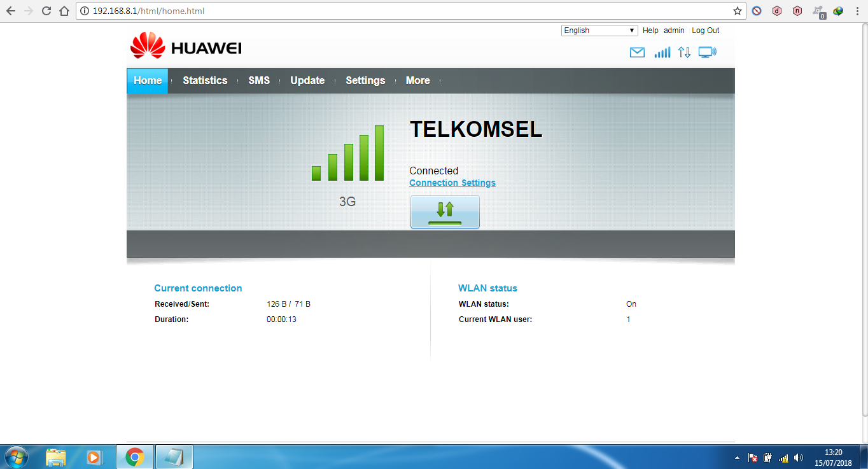This screenshot has width=868, height=469.
Task: Bookmark this page with the star icon
Action: tap(738, 11)
